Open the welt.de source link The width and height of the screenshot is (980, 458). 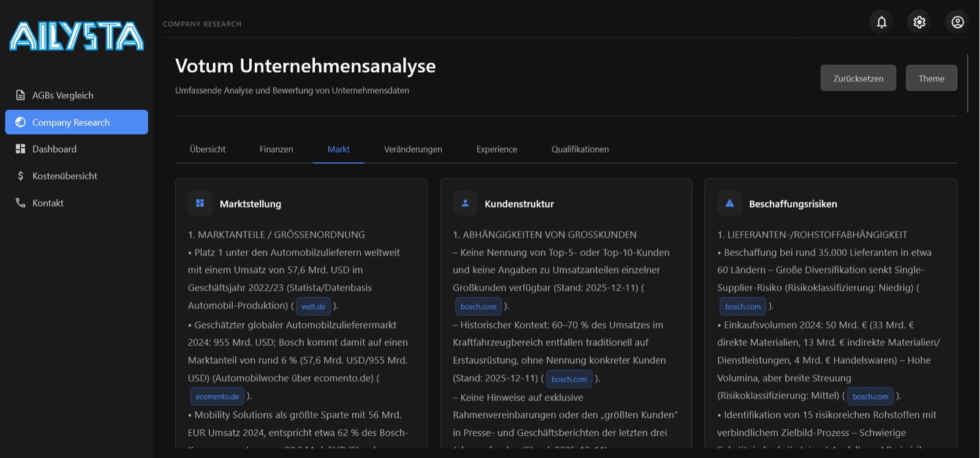click(313, 307)
